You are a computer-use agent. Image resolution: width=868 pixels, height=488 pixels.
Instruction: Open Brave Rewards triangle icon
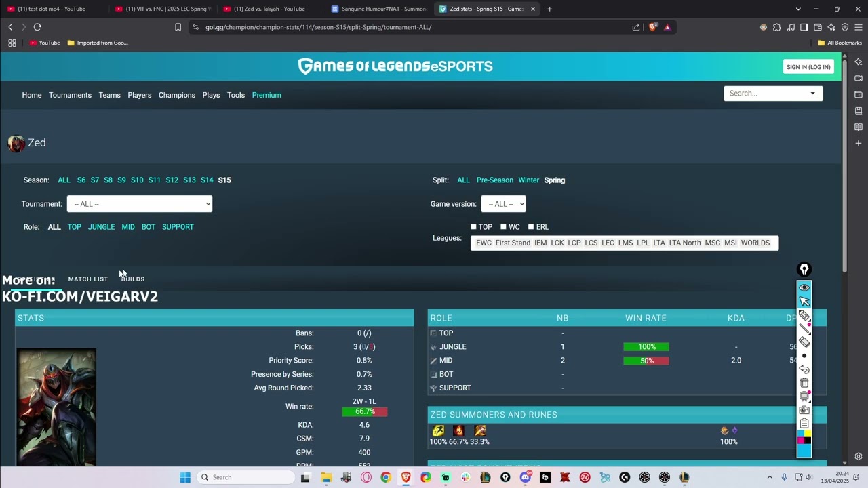[x=667, y=27]
